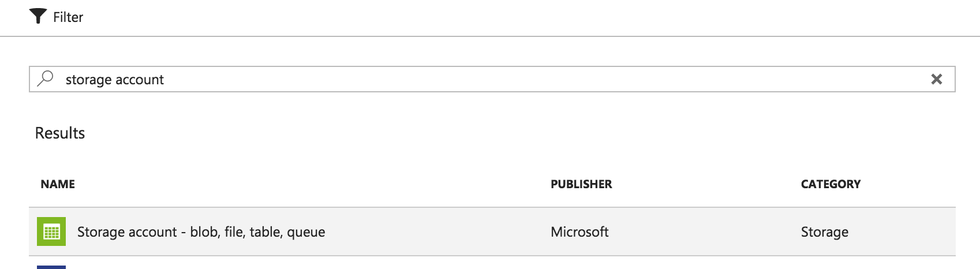Image resolution: width=980 pixels, height=269 pixels.
Task: Sort results by the PUBLISHER column
Action: pyautogui.click(x=581, y=184)
